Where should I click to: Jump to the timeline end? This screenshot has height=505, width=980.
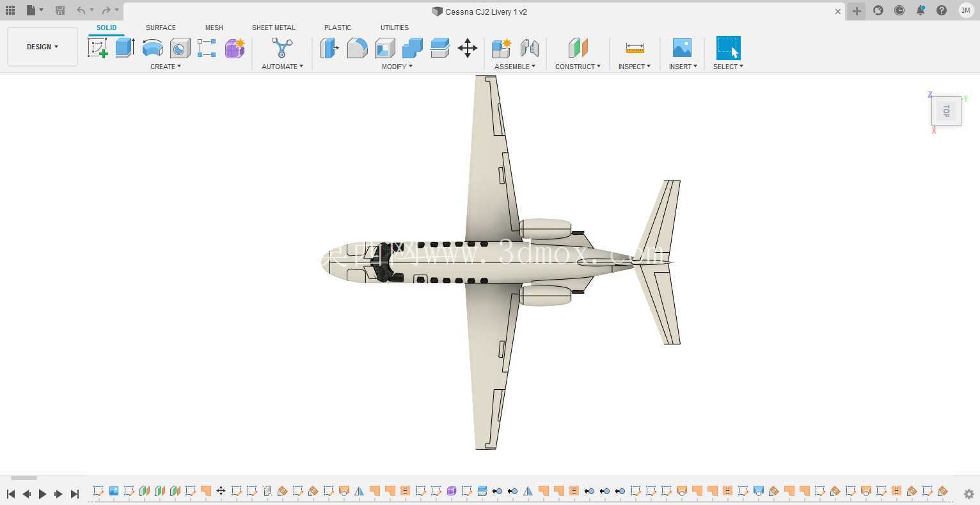[x=74, y=493]
